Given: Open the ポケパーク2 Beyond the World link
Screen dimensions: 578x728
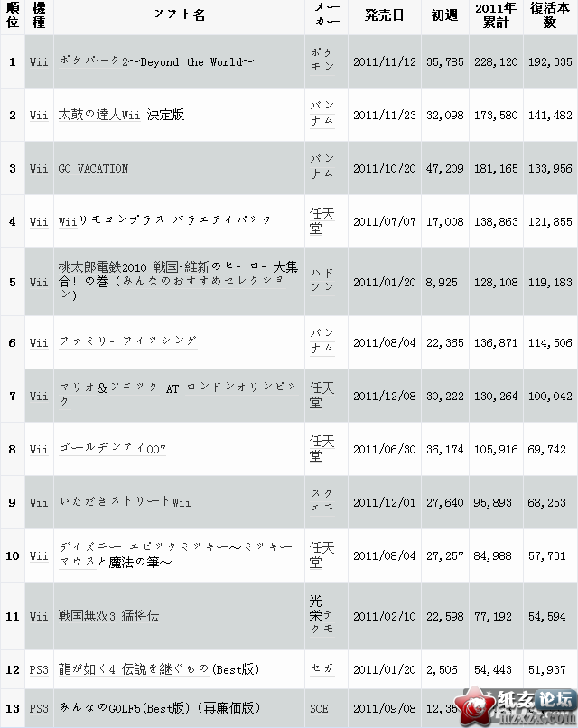Looking at the screenshot, I should point(156,61).
